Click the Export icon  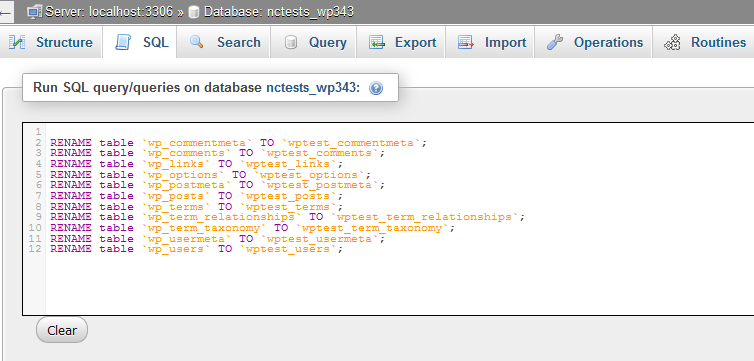click(x=377, y=42)
